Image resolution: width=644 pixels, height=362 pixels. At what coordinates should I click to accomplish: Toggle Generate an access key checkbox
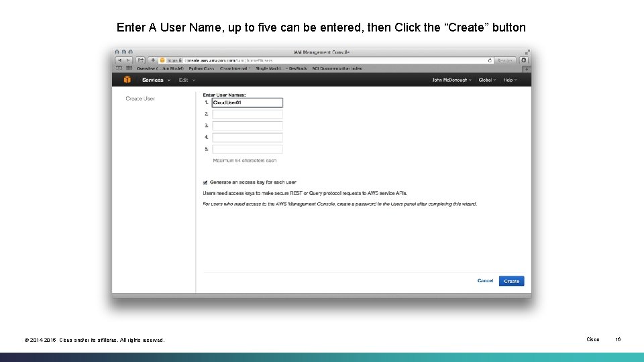tap(205, 182)
